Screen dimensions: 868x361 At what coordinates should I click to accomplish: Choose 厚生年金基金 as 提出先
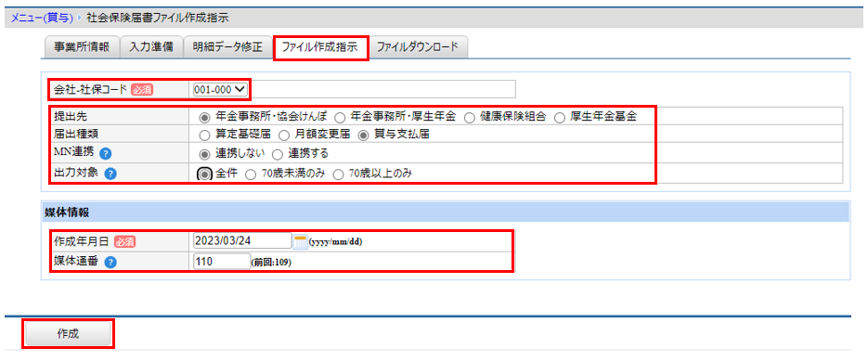pyautogui.click(x=559, y=117)
